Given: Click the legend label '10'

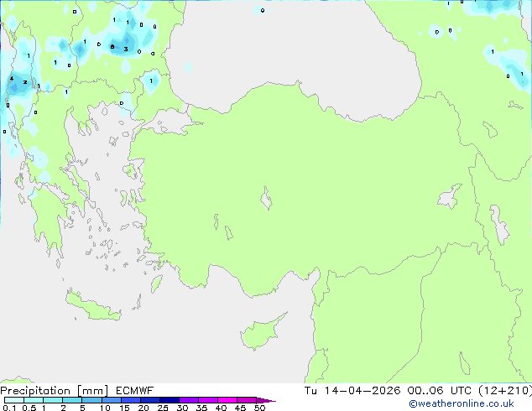Looking at the screenshot, I should (105, 408).
